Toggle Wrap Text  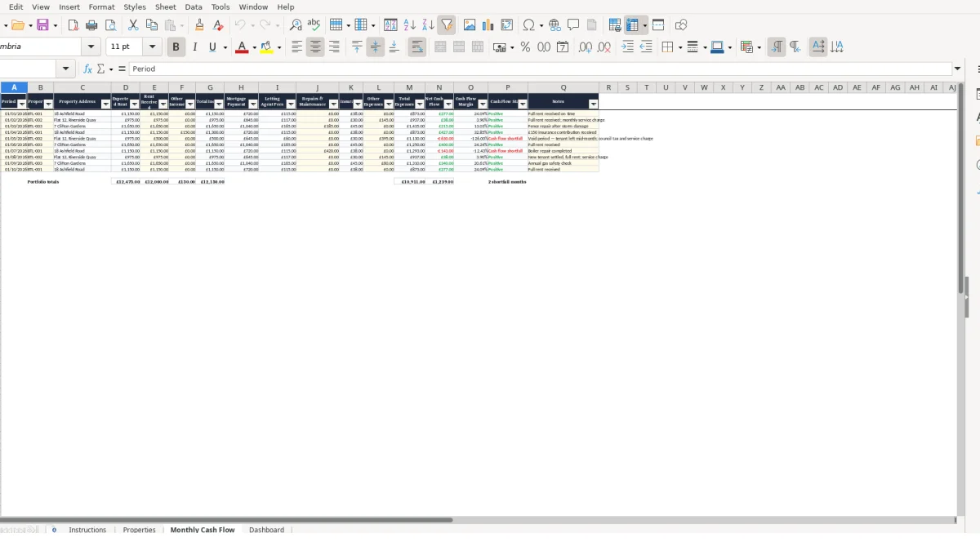point(416,47)
